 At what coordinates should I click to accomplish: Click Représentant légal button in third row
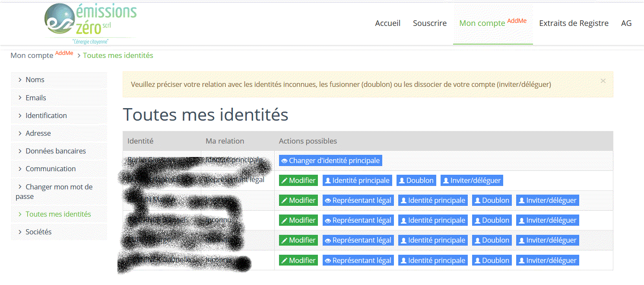[358, 200]
